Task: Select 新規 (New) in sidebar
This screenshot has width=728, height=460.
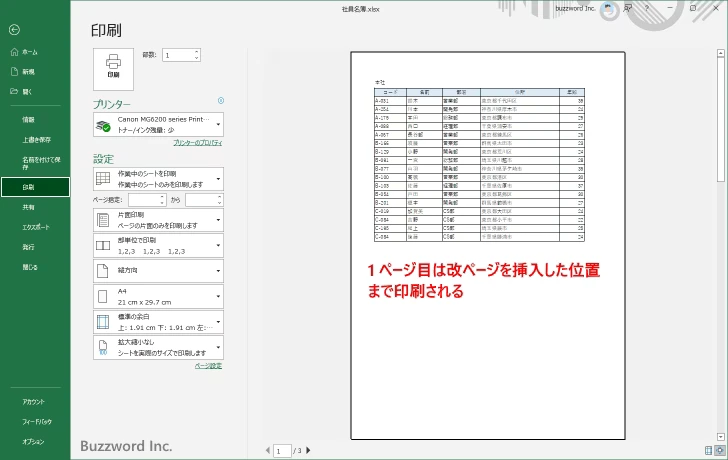Action: 23,71
